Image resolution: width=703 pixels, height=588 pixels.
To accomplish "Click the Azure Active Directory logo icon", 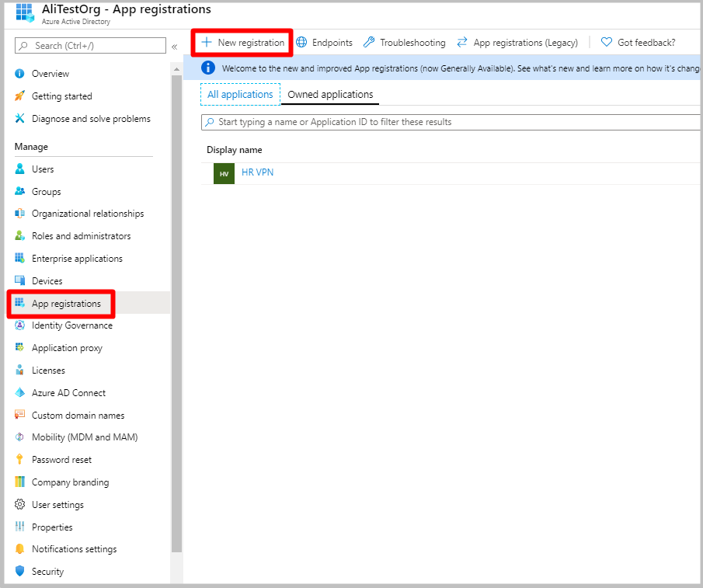I will 25,12.
